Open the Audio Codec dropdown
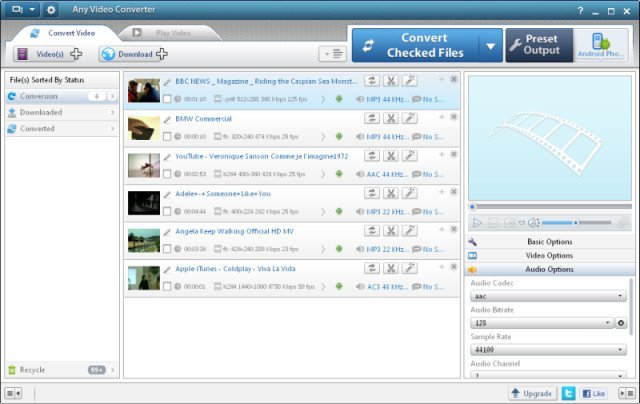The width and height of the screenshot is (640, 404). pyautogui.click(x=545, y=297)
